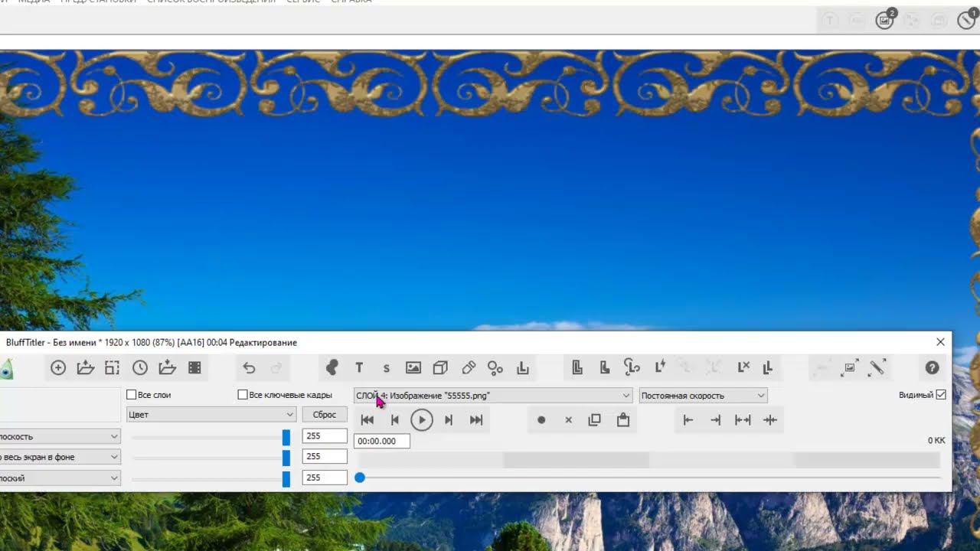Screen dimensions: 980x551
Task: Click the icon with bar and right arrow
Action: point(688,420)
